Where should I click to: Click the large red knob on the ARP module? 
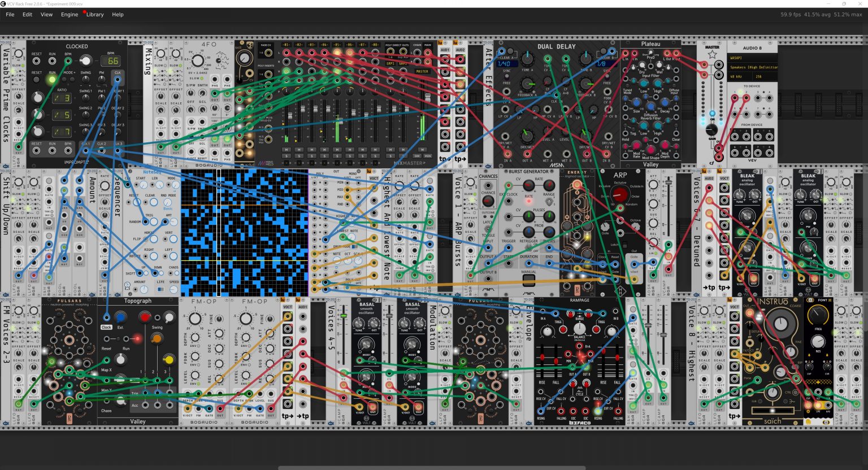[x=620, y=194]
